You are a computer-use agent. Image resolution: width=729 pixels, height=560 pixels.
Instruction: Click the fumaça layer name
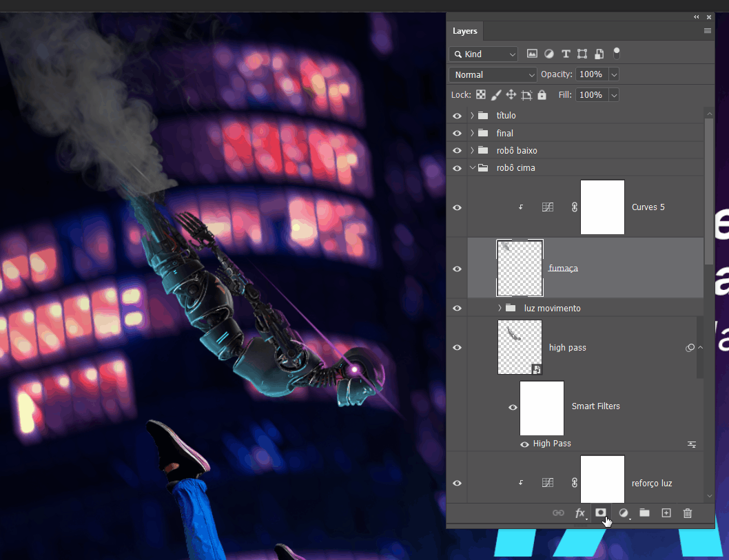(563, 268)
